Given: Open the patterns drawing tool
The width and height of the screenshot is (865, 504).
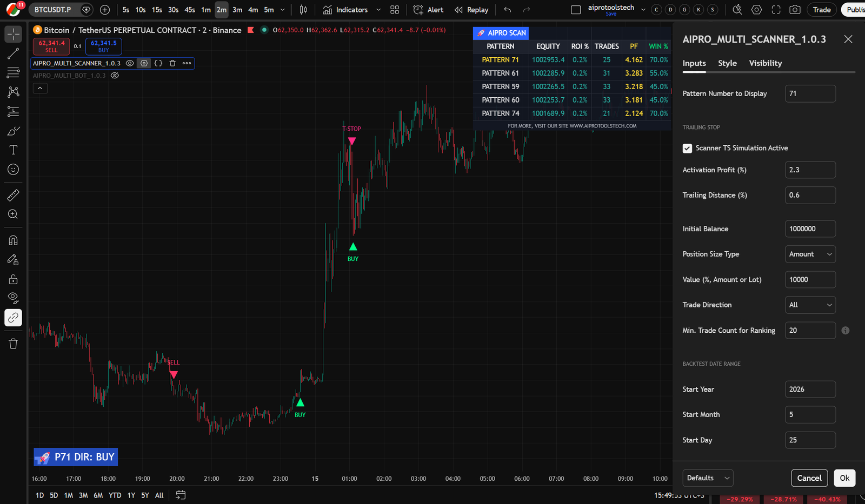Looking at the screenshot, I should [14, 92].
